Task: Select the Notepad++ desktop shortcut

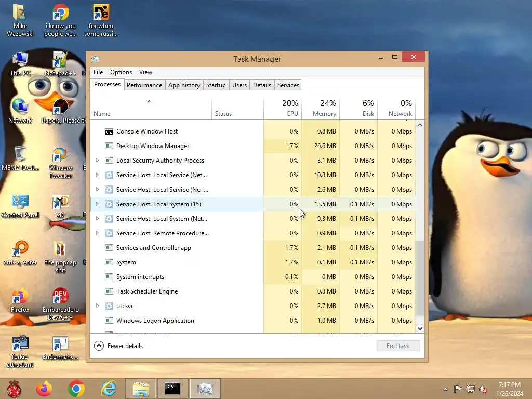Action: click(x=60, y=64)
